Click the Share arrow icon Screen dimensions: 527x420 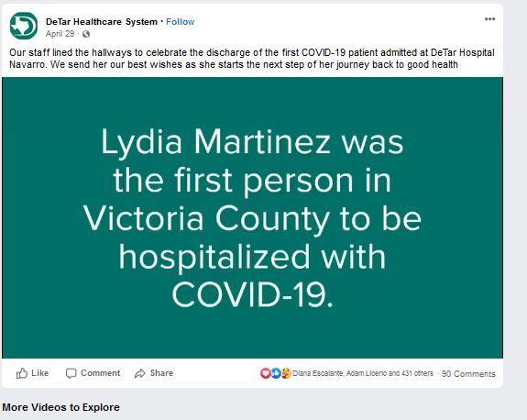coord(140,373)
